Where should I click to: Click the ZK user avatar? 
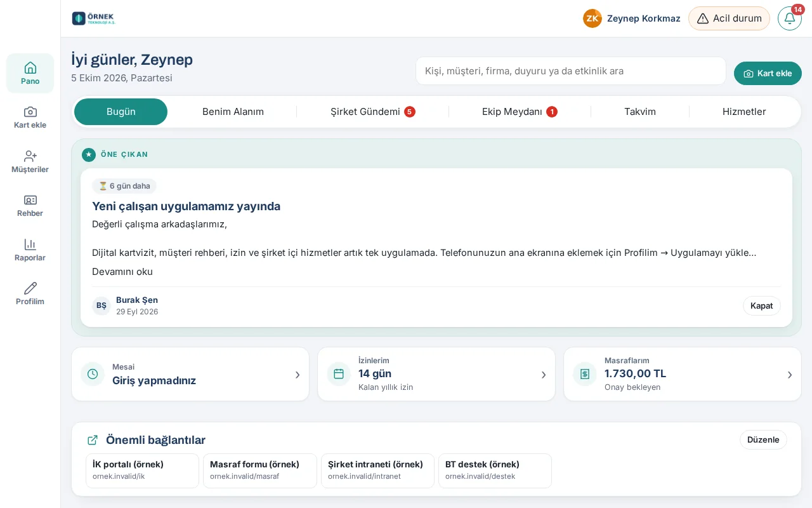coord(593,18)
